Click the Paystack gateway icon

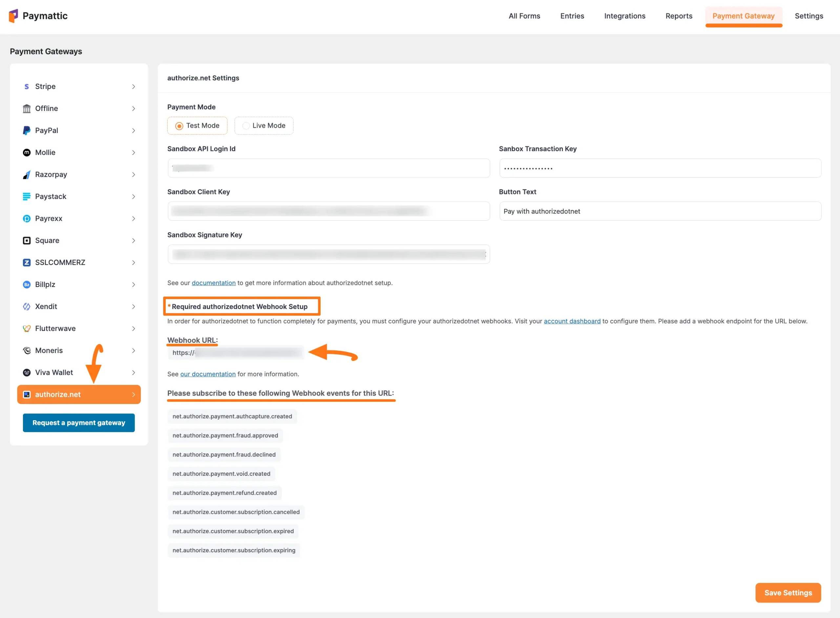tap(26, 196)
